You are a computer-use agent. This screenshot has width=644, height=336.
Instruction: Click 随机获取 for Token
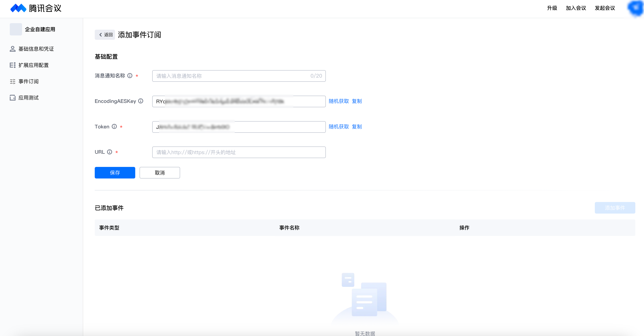click(x=339, y=127)
